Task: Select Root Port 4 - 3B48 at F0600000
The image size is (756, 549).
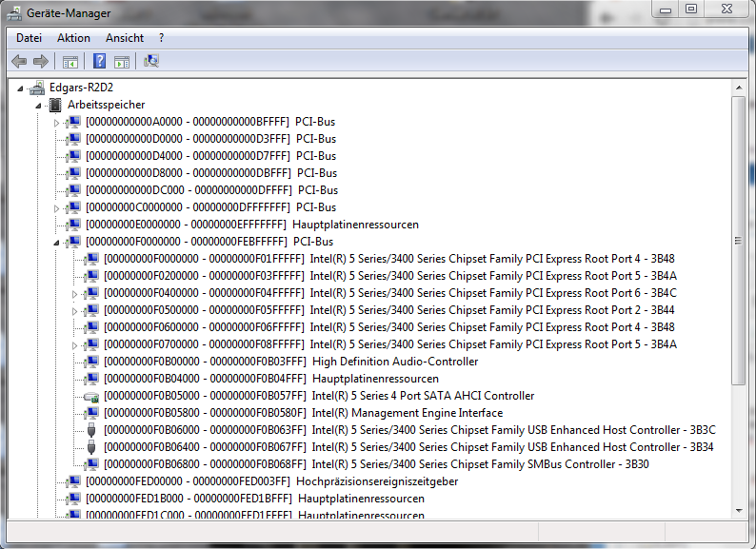Action: point(388,327)
